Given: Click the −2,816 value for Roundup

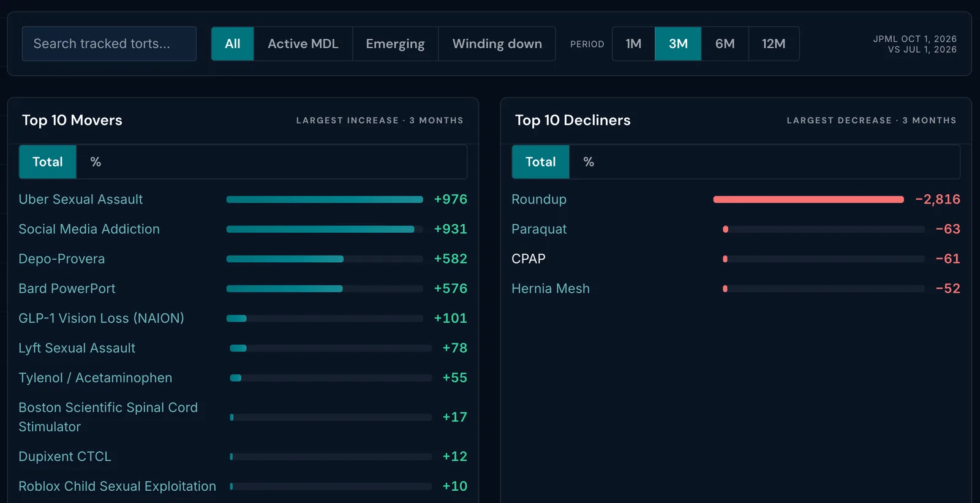Looking at the screenshot, I should (x=938, y=199).
